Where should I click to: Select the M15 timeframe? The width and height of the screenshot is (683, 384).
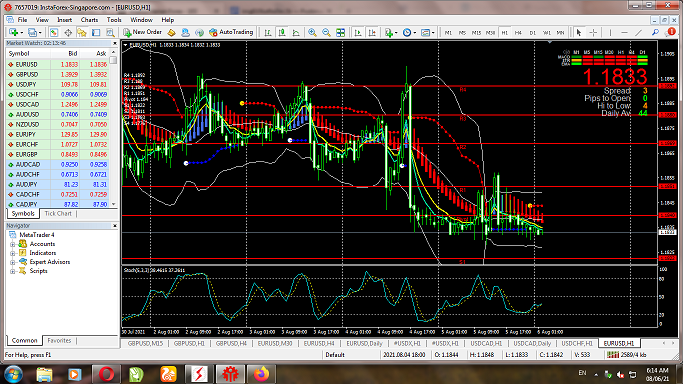pos(476,33)
